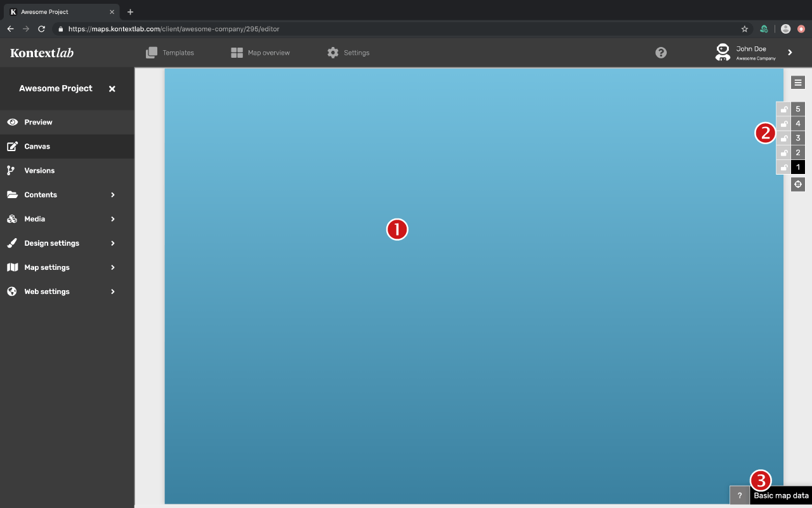Viewport: 812px width, 508px height.
Task: Bookmark page with the star icon
Action: (745, 29)
